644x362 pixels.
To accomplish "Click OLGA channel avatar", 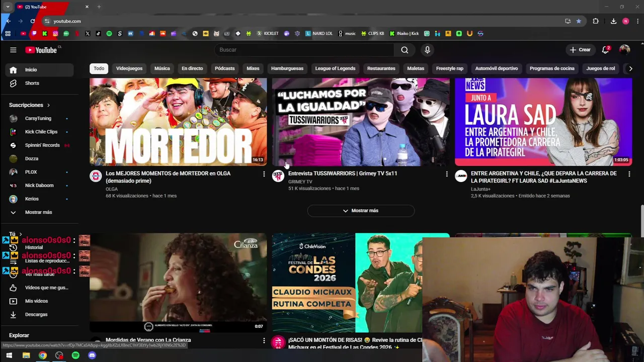I will click(x=96, y=176).
